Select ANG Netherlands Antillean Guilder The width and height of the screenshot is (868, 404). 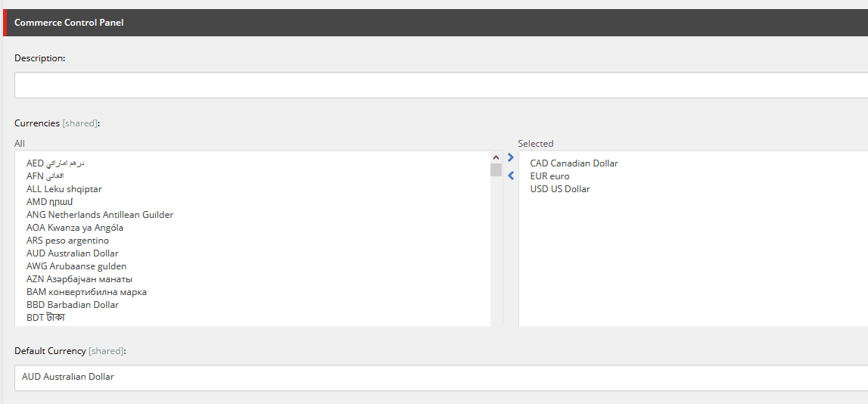coord(100,215)
